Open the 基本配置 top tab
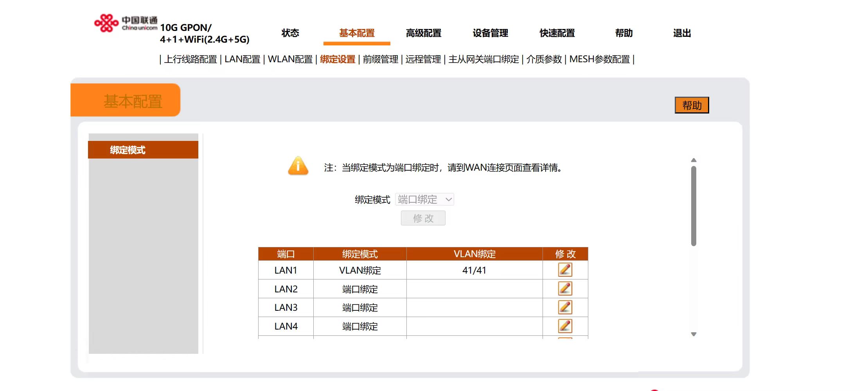 [x=357, y=33]
